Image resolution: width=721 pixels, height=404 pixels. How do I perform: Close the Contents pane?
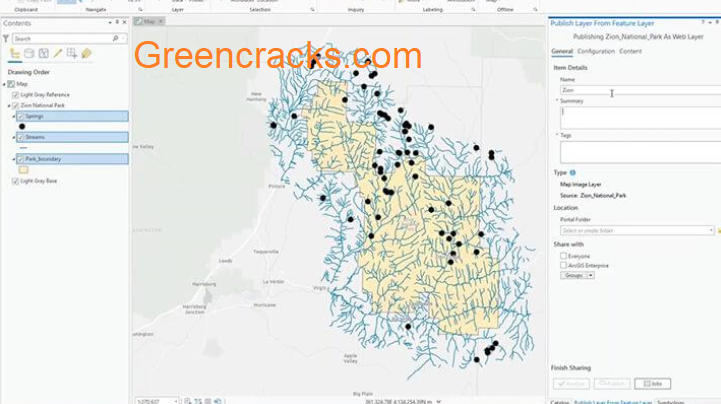click(x=124, y=22)
